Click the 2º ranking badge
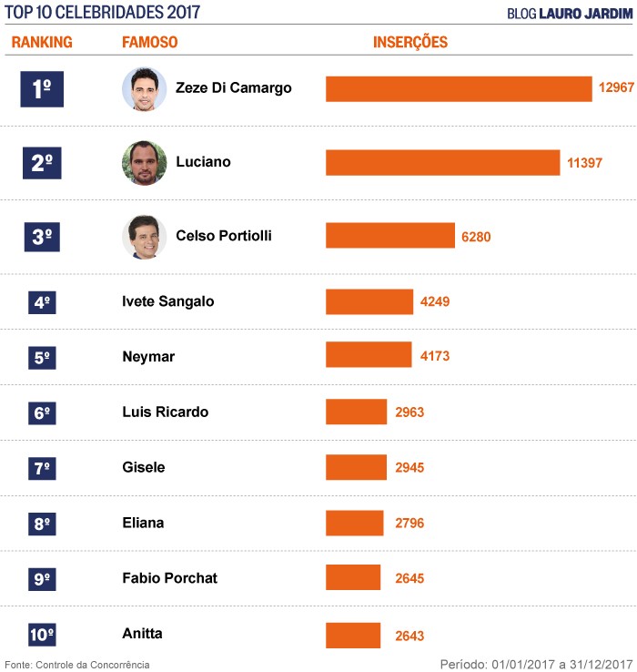 point(42,163)
